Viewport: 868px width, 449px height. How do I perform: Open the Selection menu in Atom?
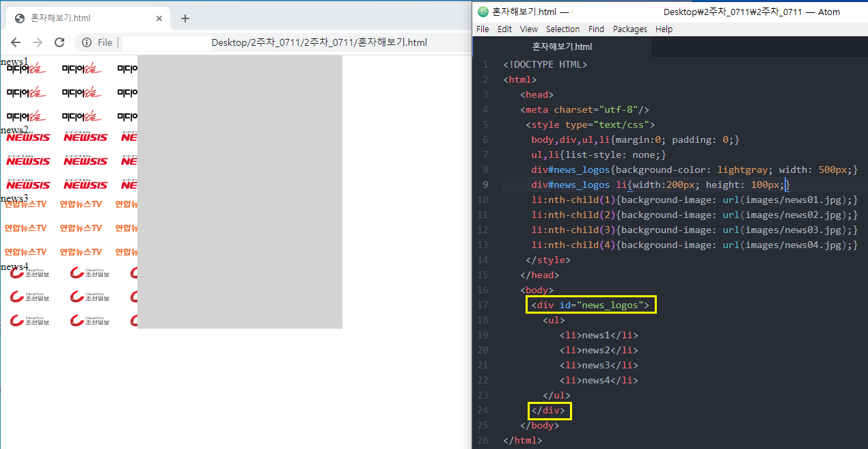pyautogui.click(x=562, y=29)
